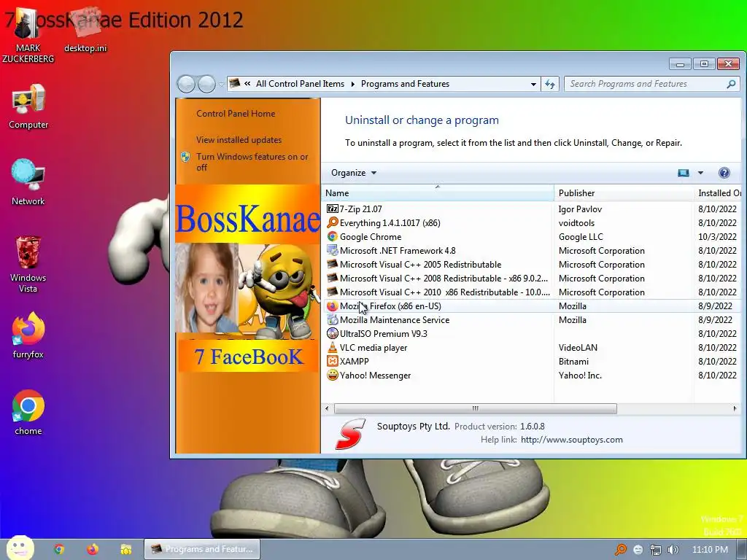Sort by the Installed On column header

point(719,192)
